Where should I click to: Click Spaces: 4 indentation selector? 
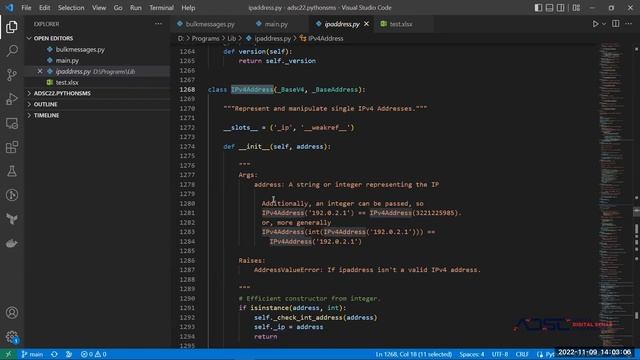tap(471, 354)
